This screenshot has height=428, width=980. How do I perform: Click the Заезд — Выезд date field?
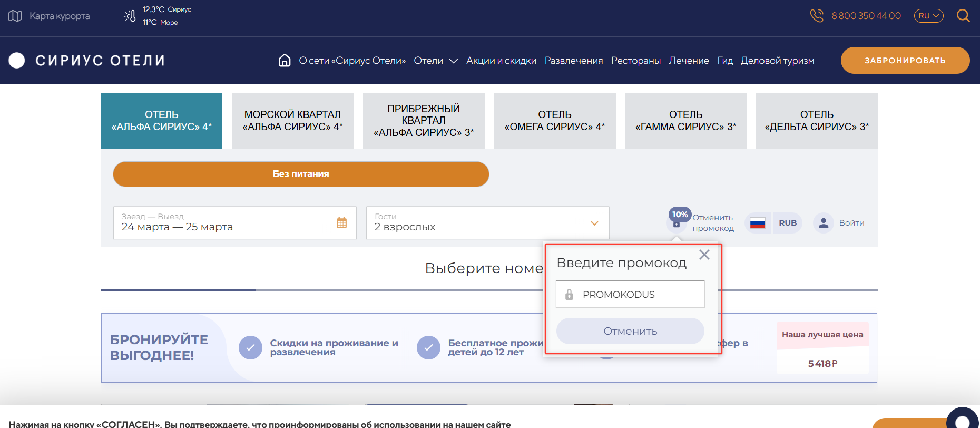coord(235,223)
